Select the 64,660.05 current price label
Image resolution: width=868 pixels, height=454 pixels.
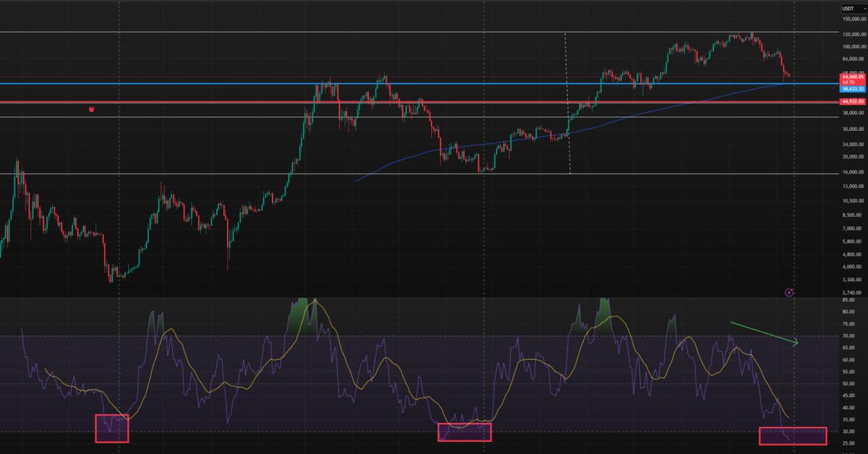[853, 77]
